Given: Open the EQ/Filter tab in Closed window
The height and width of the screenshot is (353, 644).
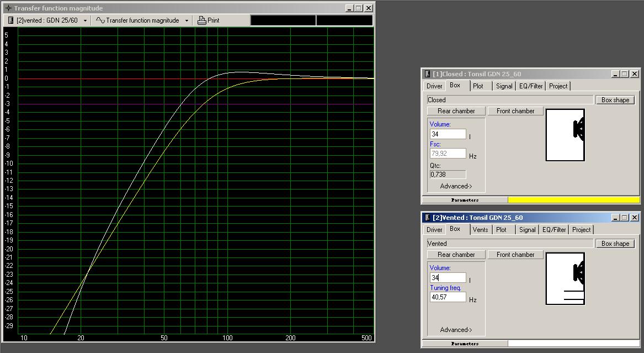Looking at the screenshot, I should pos(531,86).
